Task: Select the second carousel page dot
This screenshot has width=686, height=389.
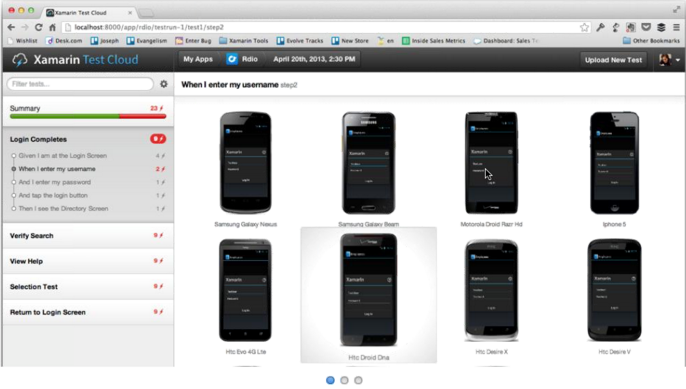Action: coord(344,380)
